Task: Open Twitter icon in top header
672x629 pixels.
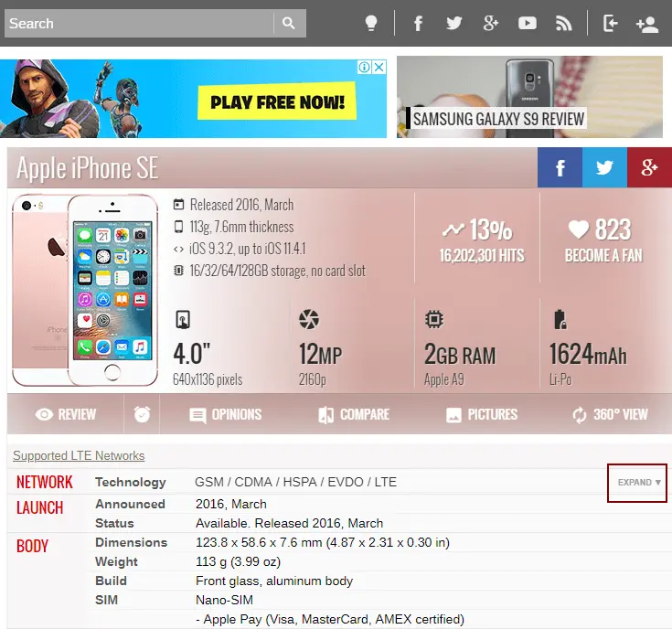Action: click(454, 23)
